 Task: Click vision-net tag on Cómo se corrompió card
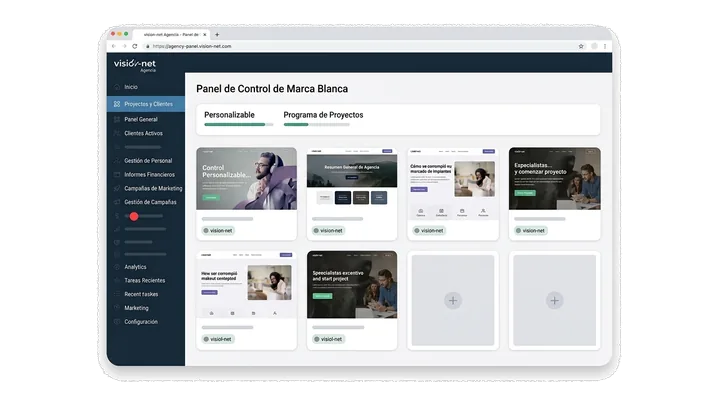click(429, 231)
